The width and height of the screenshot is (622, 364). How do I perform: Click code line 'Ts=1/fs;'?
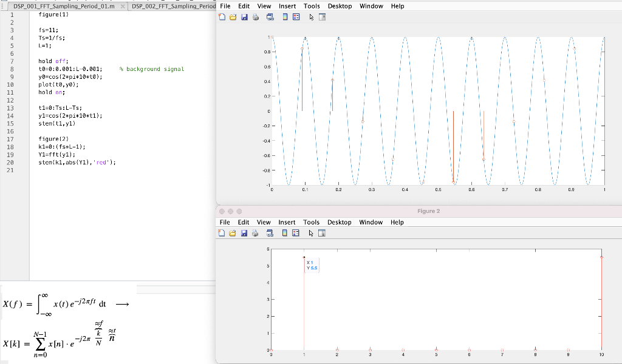click(52, 38)
